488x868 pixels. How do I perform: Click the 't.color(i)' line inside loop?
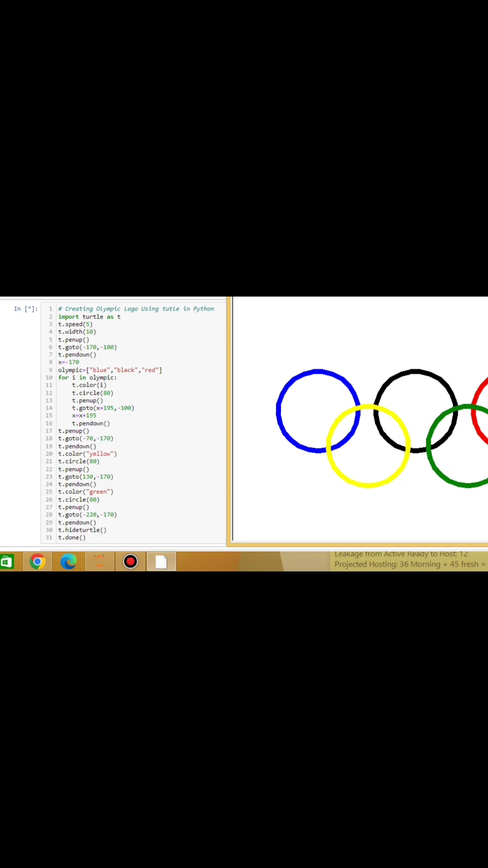coord(89,385)
